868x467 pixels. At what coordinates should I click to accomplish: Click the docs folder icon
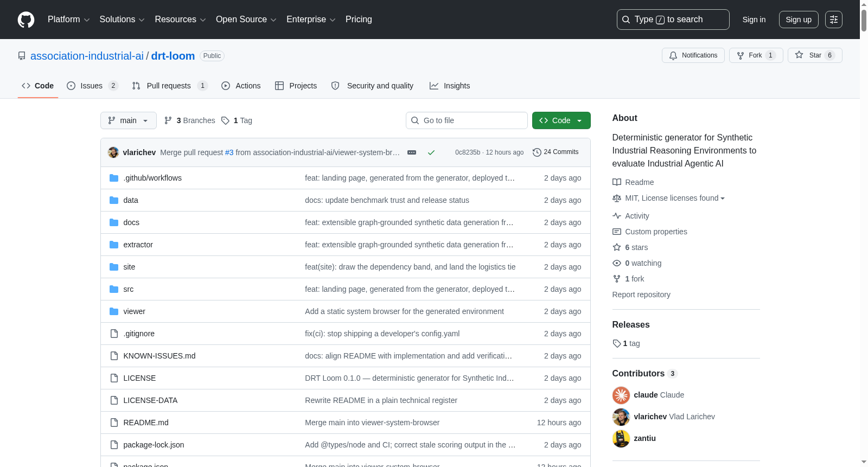114,222
